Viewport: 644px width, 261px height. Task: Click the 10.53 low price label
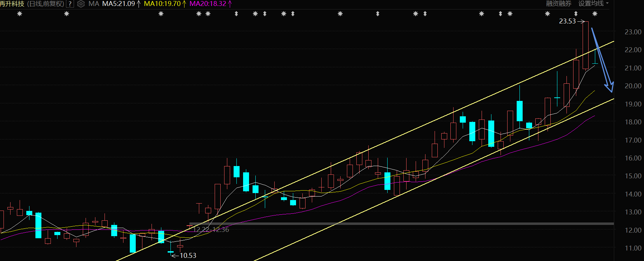pos(188,256)
